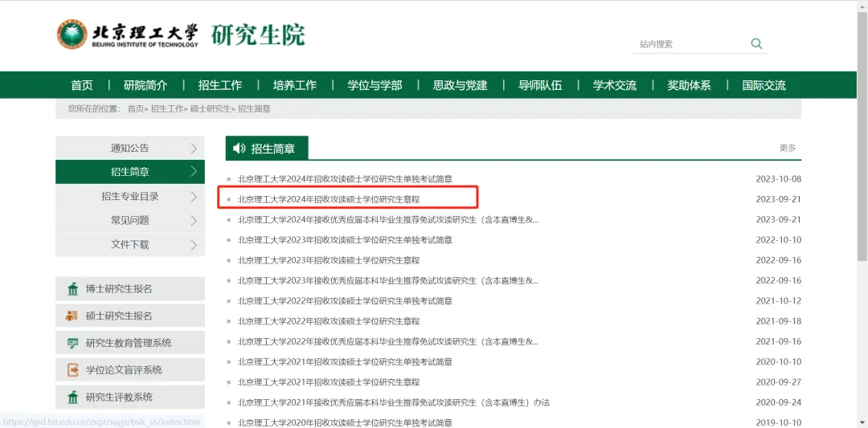Click the 站内搜索 search input field
Image resolution: width=868 pixels, height=428 pixels.
[x=690, y=44]
